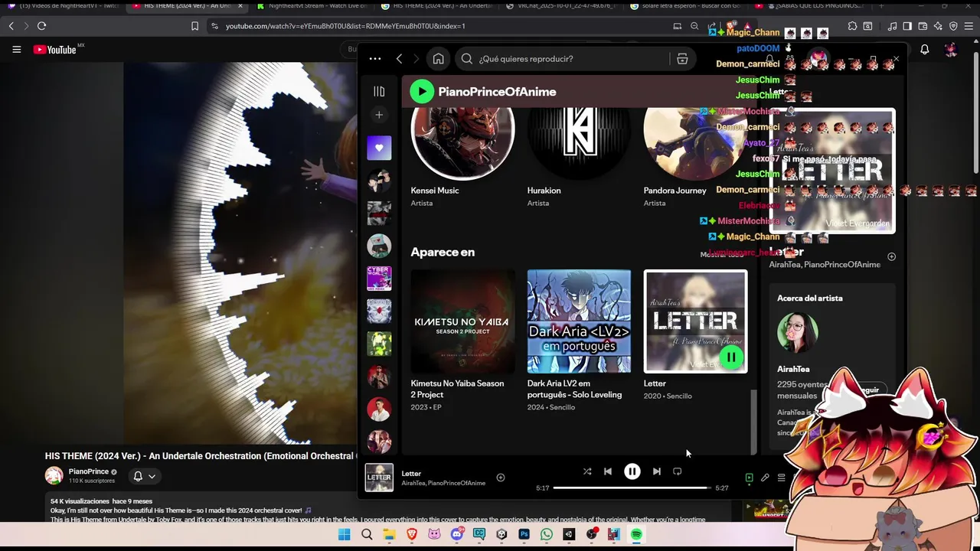Viewport: 980px width, 551px height.
Task: Open Kimetsu No Yaiba Season 2 Project album
Action: [462, 341]
